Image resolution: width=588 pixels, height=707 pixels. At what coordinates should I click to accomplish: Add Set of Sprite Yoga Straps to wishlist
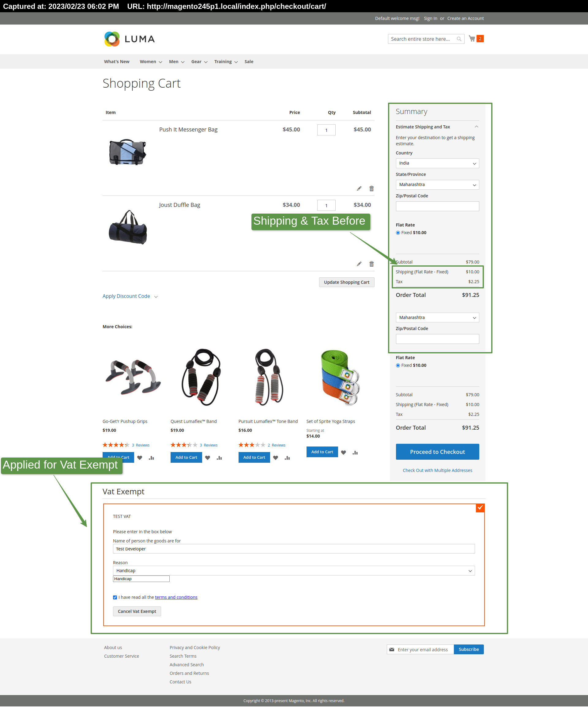point(343,452)
